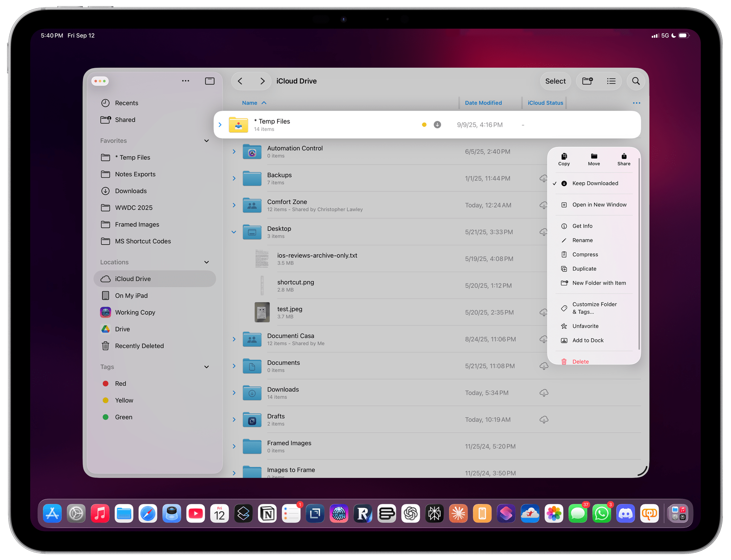Click the new folder icon in the toolbar
Viewport: 731px width, 560px height.
pyautogui.click(x=587, y=81)
